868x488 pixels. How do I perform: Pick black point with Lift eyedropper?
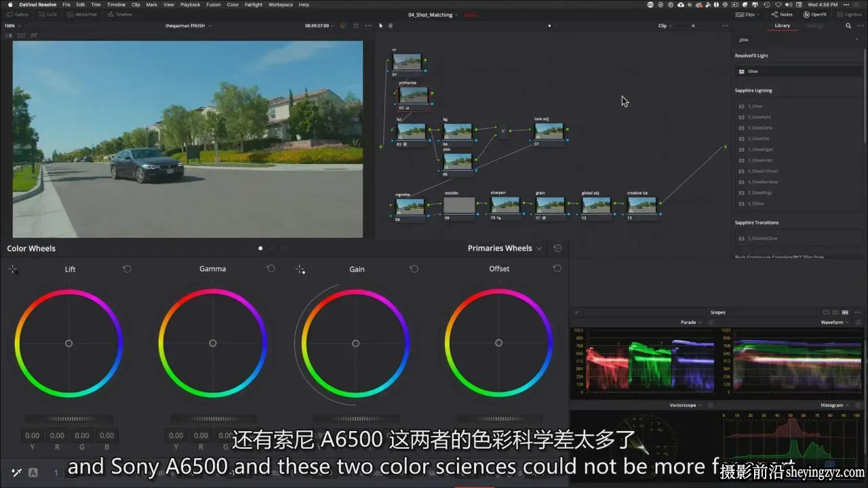[x=13, y=269]
